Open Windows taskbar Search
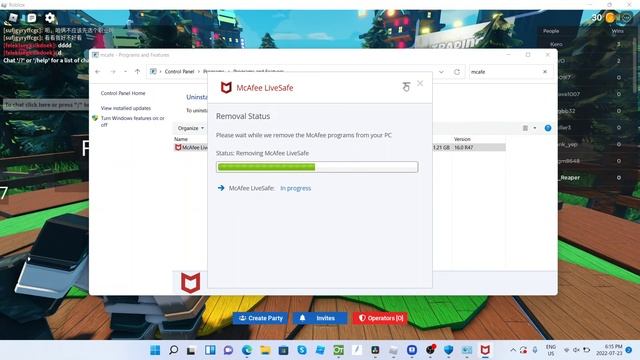The height and width of the screenshot is (360, 640). pos(173,350)
